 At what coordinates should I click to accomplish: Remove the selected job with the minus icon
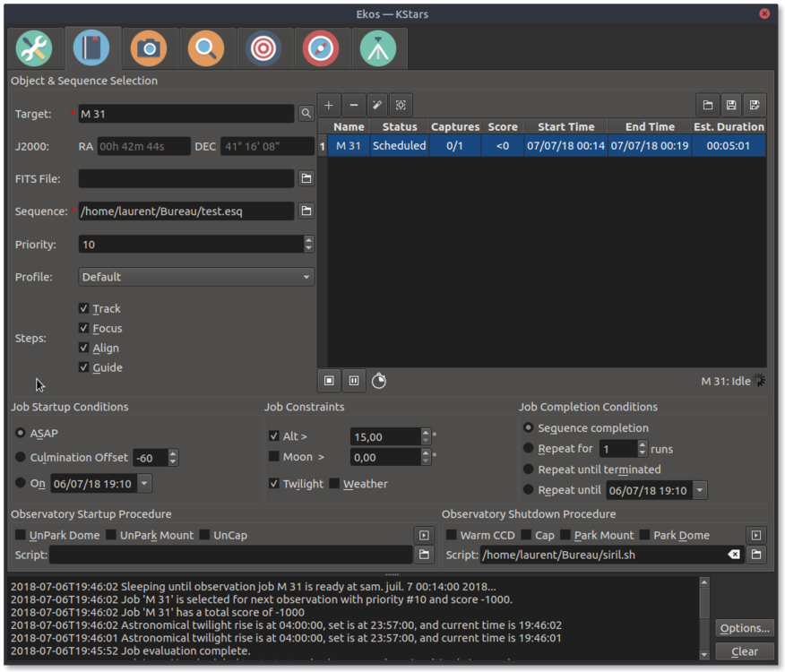(353, 104)
